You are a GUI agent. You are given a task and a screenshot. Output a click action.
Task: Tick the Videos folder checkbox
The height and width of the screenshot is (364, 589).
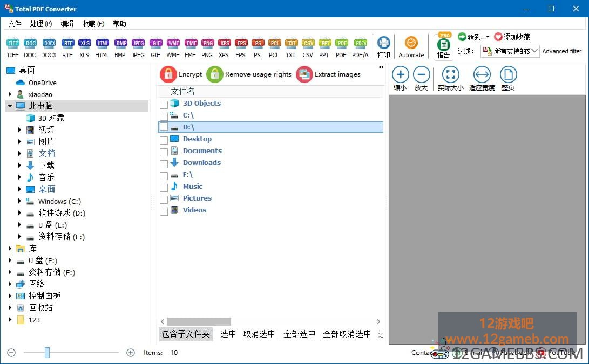pos(164,211)
